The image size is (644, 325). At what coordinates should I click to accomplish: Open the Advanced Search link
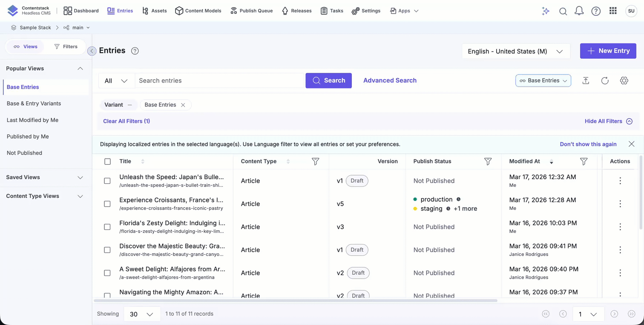(390, 80)
